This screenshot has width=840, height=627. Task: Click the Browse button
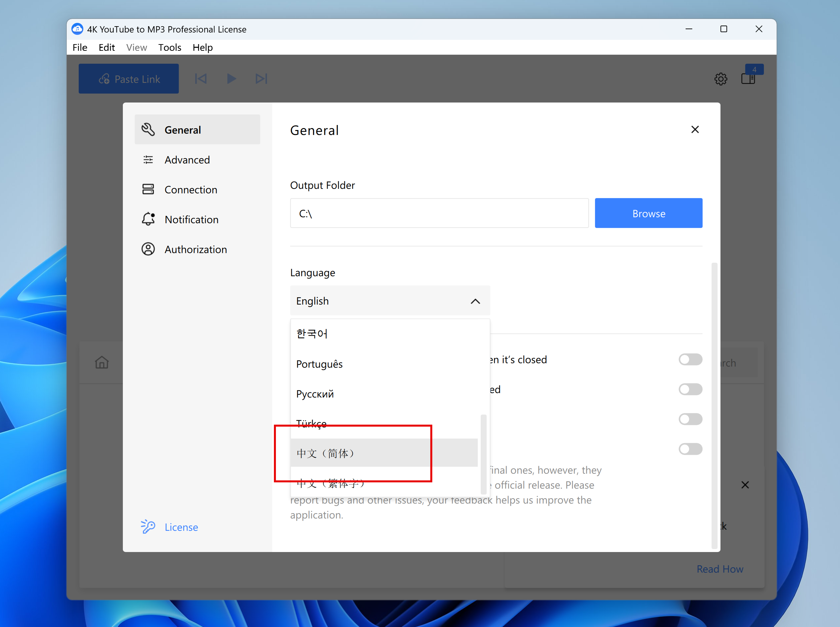coord(648,213)
